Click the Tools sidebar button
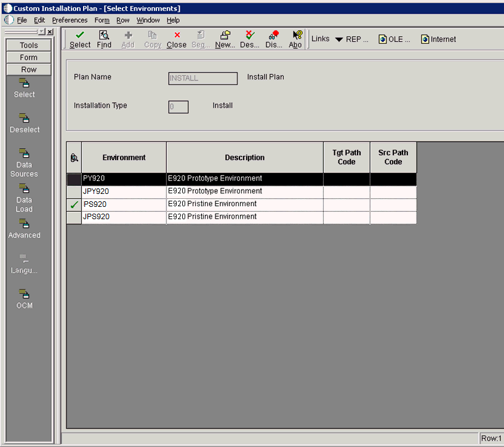Screen dimensions: 504x447 click(x=28, y=46)
